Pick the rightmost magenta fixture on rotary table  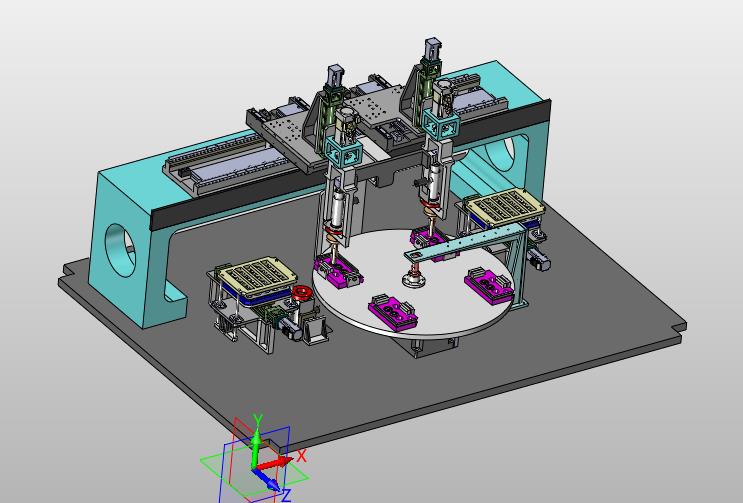point(489,286)
